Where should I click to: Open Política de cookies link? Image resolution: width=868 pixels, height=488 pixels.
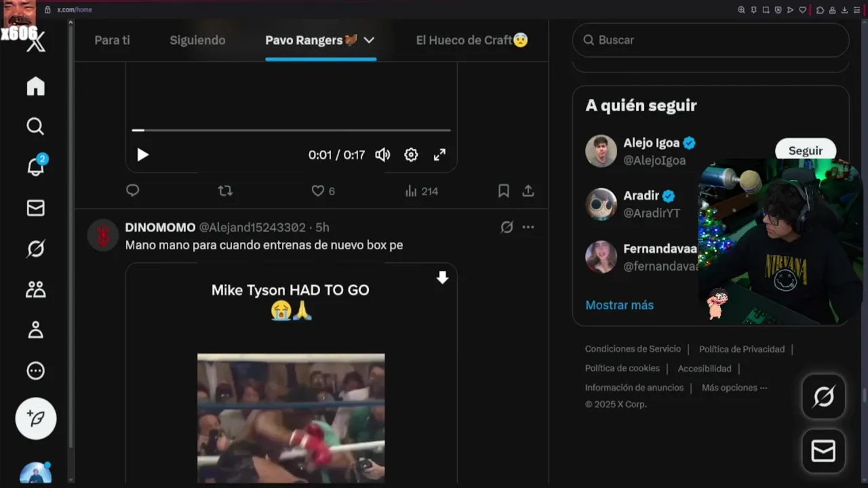[x=623, y=368]
